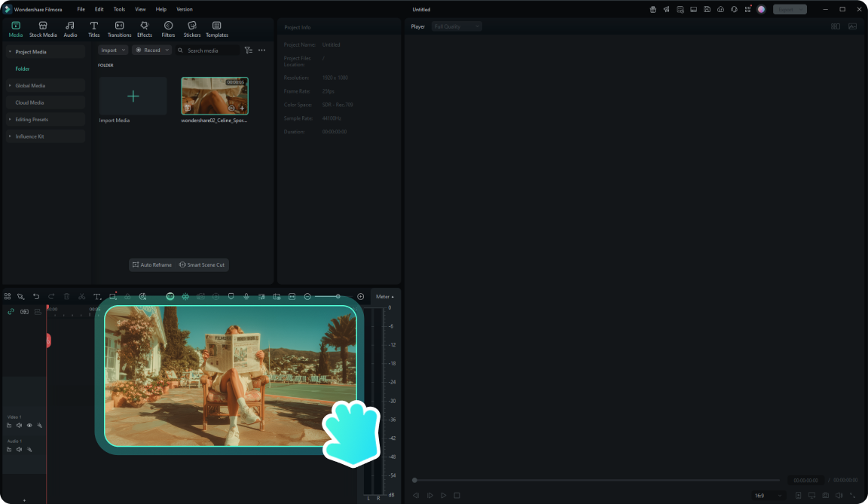Zoom in the timeline with the plus icon
Screen dimensions: 868x504
pyautogui.click(x=360, y=297)
